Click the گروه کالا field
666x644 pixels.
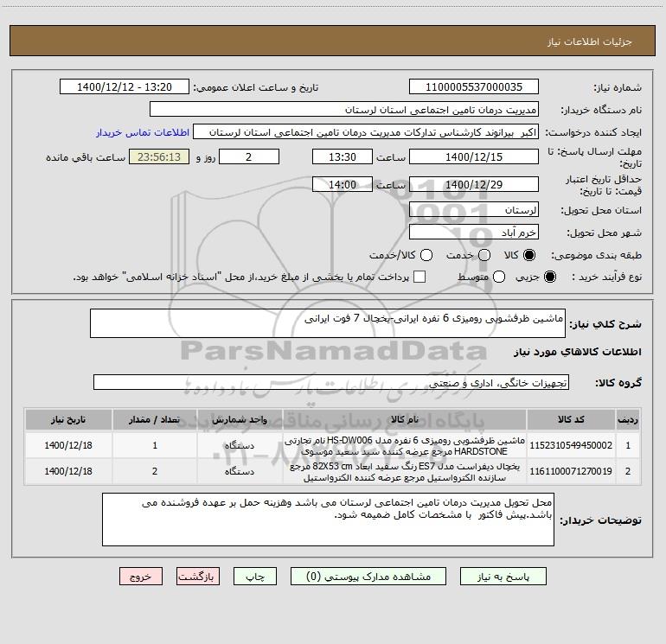[x=331, y=382]
